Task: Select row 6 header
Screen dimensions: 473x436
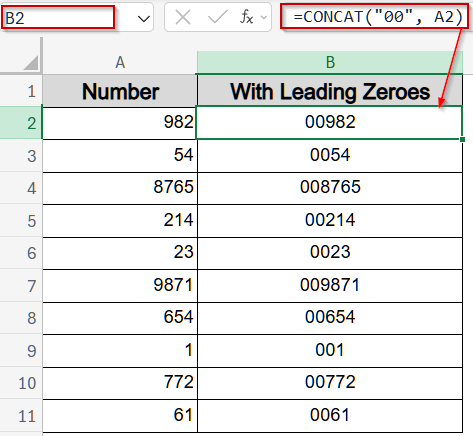Action: 21,253
